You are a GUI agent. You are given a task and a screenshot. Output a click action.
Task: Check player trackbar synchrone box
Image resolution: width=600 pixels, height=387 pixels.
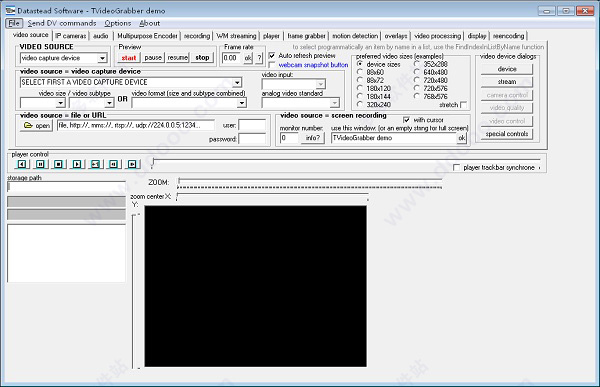pos(456,167)
